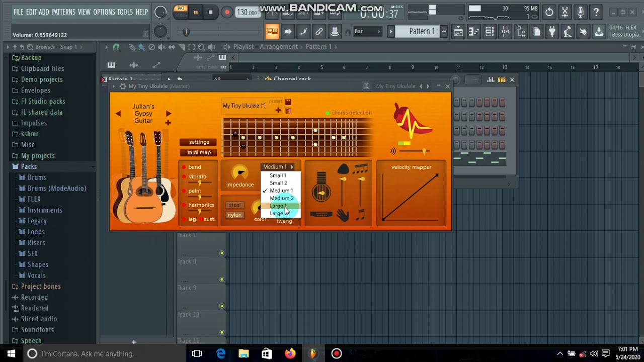Toggle the sust. red indicator
The width and height of the screenshot is (644, 362).
pos(201,220)
